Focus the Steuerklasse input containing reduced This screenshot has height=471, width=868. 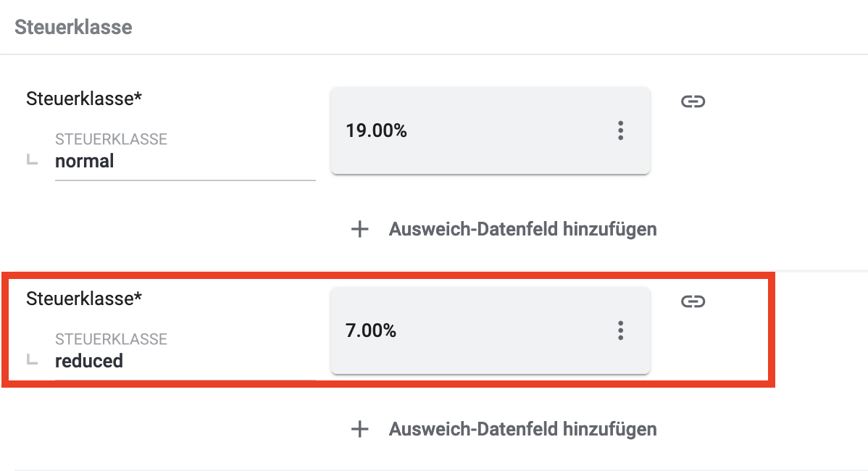(185, 361)
